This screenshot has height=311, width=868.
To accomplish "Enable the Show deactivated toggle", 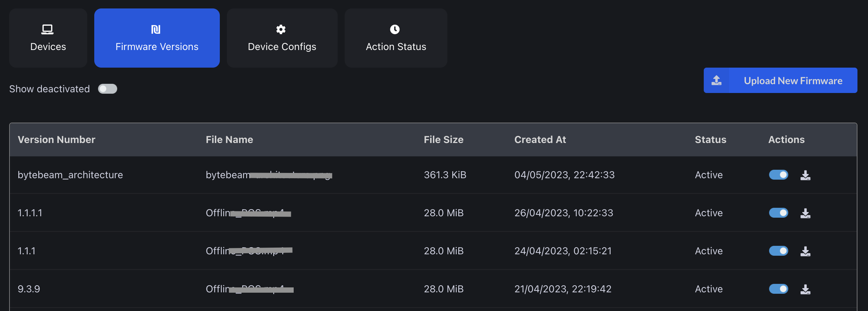I will tap(107, 89).
